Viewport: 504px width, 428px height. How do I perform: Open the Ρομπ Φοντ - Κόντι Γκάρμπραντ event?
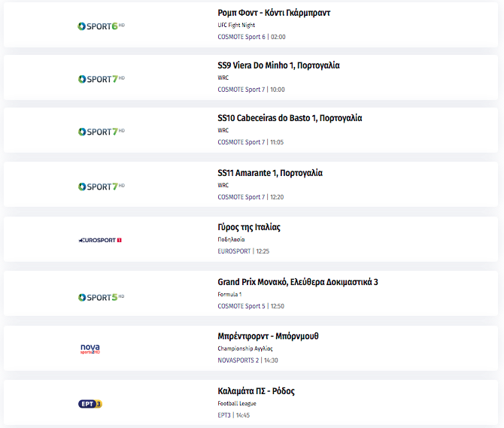pyautogui.click(x=274, y=13)
